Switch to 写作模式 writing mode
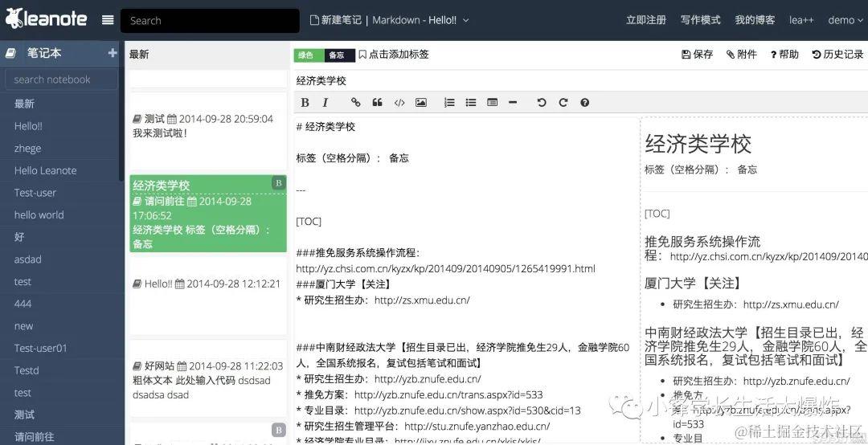 tap(700, 20)
